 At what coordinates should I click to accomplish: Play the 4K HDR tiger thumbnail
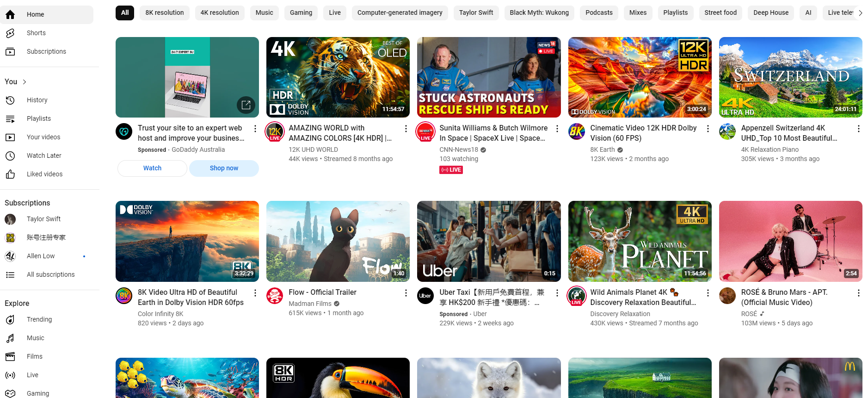(338, 77)
